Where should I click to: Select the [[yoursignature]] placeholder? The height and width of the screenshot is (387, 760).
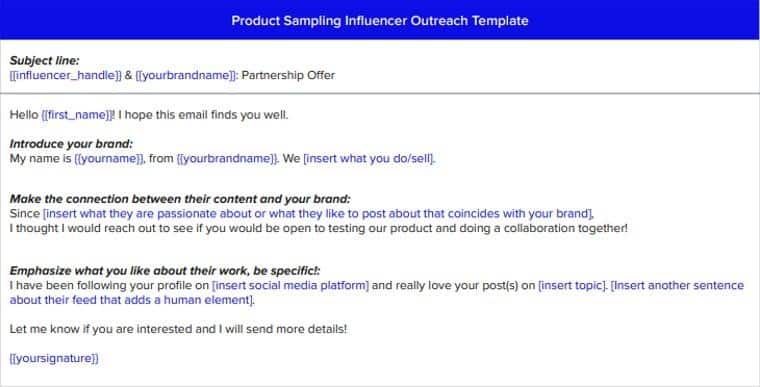[54, 358]
